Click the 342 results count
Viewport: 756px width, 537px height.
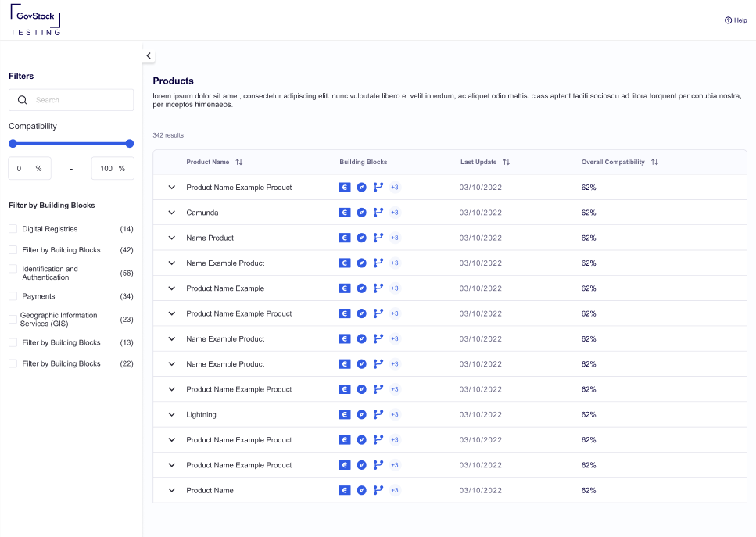[168, 135]
